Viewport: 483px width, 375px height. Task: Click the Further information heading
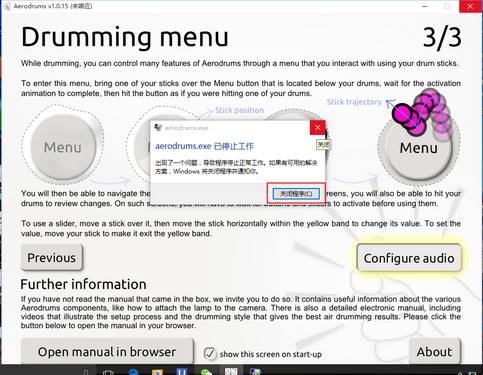tap(83, 284)
